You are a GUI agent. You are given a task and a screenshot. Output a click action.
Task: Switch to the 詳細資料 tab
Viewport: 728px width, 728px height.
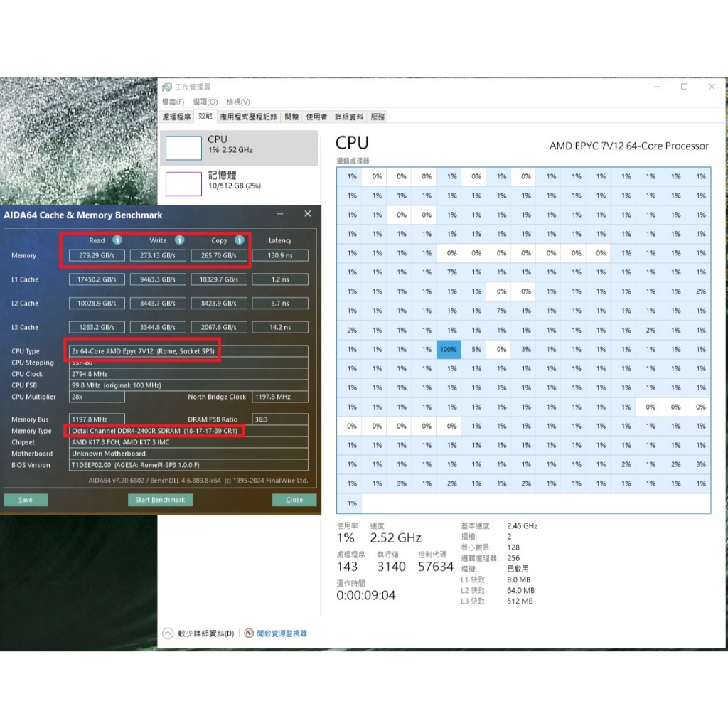point(349,117)
